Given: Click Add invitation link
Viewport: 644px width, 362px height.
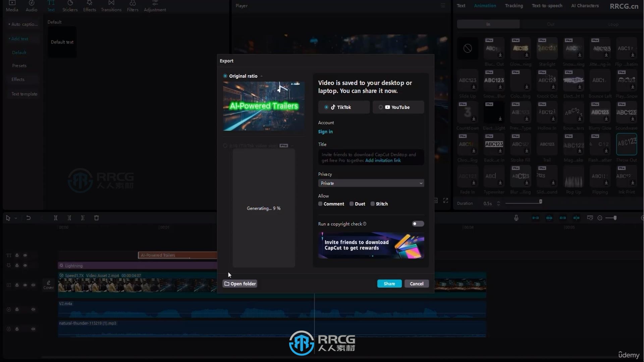Looking at the screenshot, I should click(x=383, y=161).
